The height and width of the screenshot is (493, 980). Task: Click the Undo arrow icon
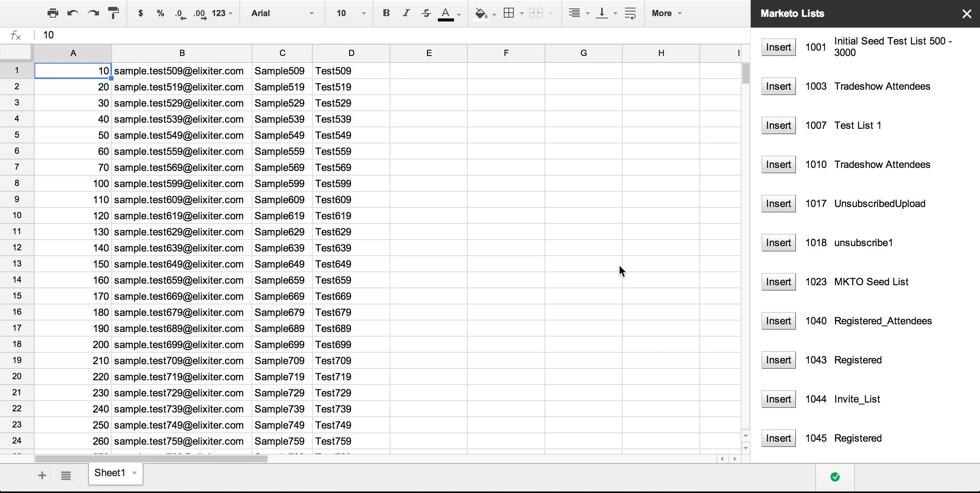(x=73, y=13)
